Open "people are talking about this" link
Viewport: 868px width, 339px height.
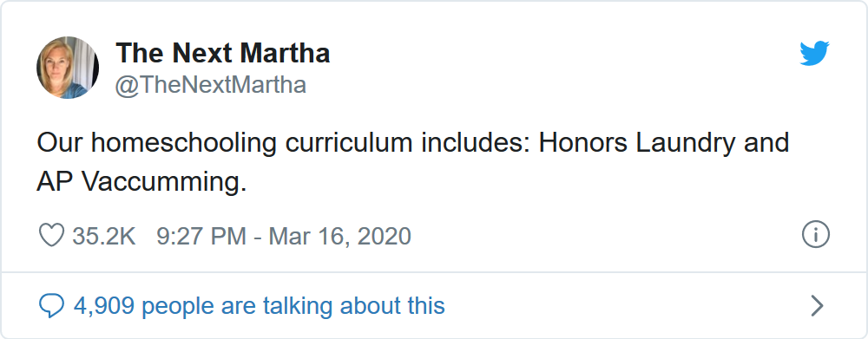[293, 306]
